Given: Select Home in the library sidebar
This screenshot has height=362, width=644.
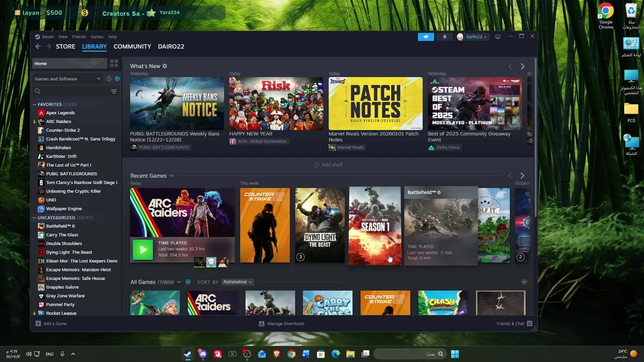Looking at the screenshot, I should point(70,63).
